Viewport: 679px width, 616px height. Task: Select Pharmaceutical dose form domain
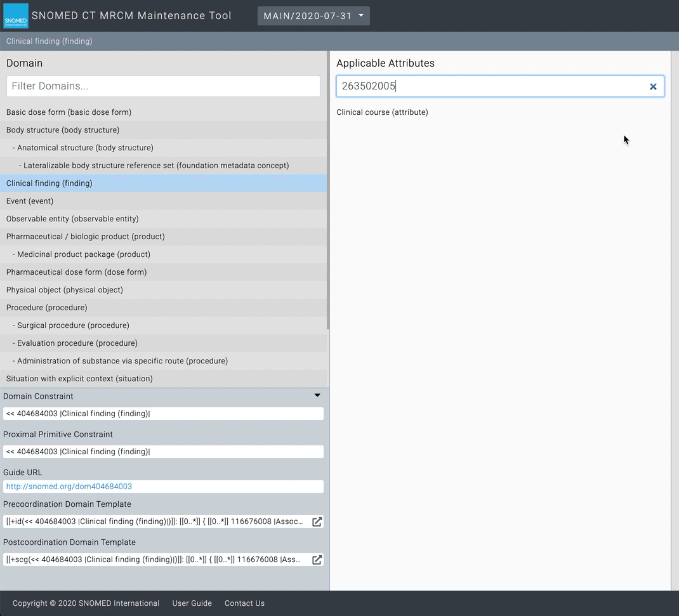coord(163,272)
